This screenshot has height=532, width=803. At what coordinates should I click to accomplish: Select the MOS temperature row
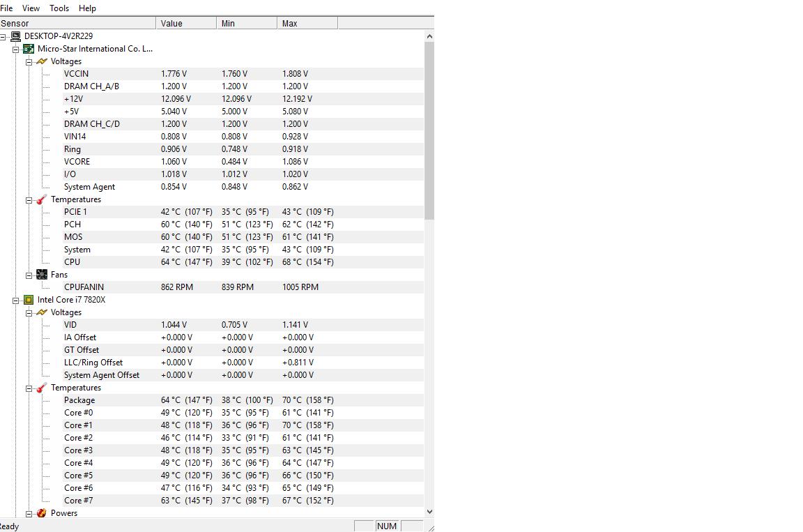point(243,237)
